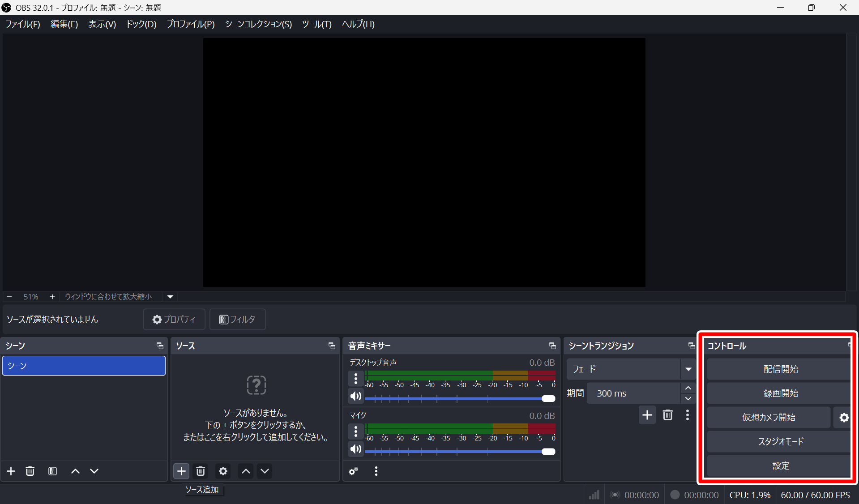Add a scene transition with plus icon
The image size is (859, 504).
(647, 415)
